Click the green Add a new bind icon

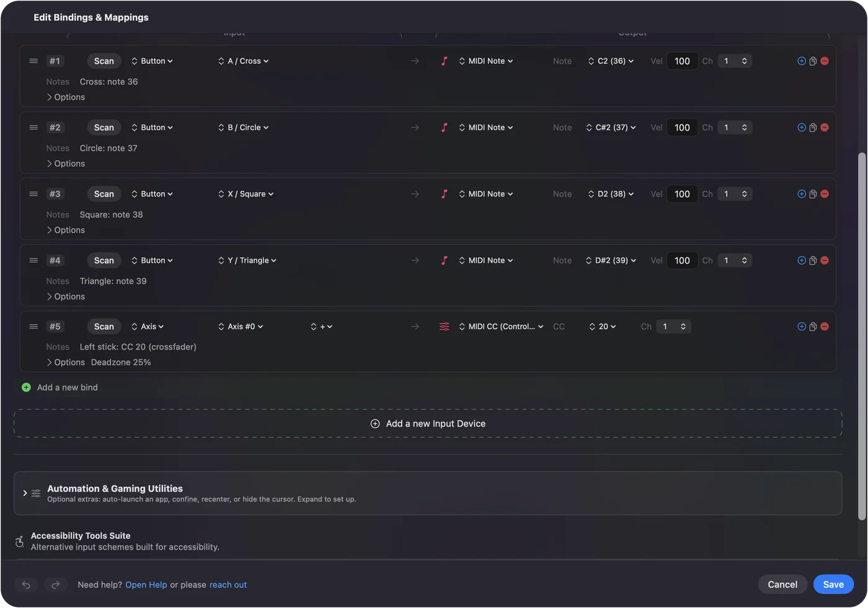pos(26,387)
